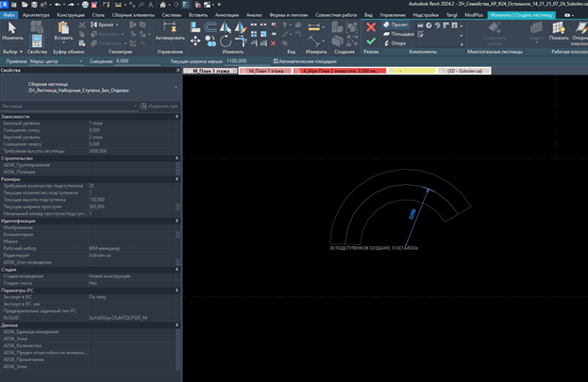Click the Опора component button
The image size is (588, 382).
[395, 43]
